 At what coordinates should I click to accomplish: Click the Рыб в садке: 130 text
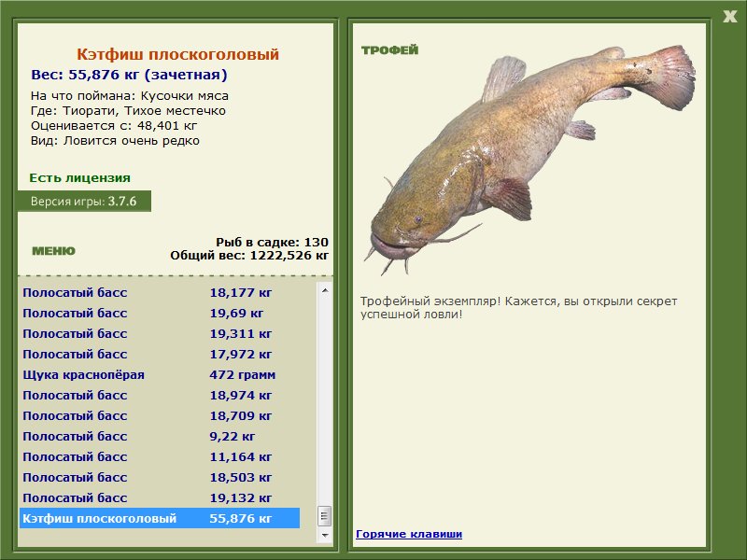pos(272,242)
